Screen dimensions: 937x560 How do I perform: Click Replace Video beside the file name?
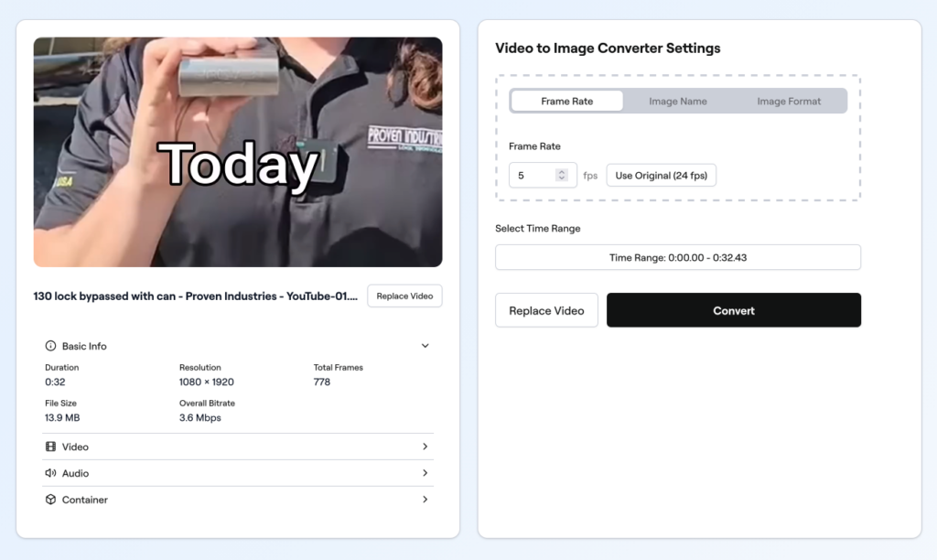404,296
